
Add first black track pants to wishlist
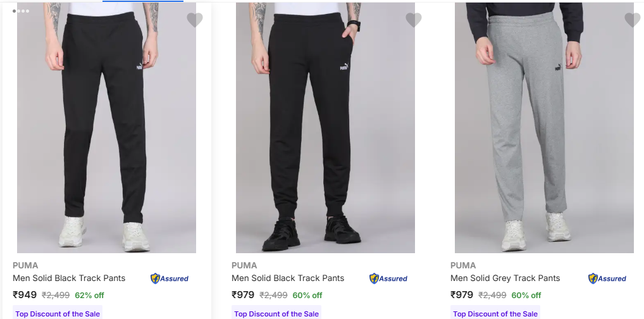(195, 20)
